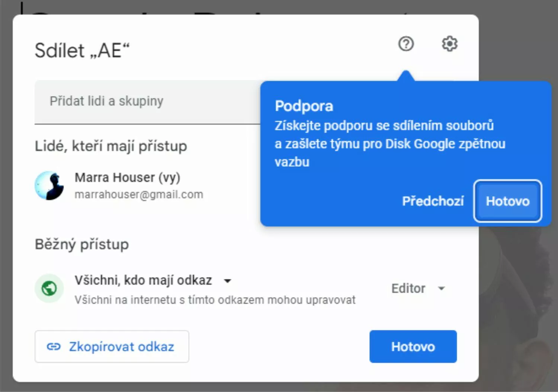Click the "Lidé, kteří mají přístup" heading
558x392 pixels.
(111, 146)
